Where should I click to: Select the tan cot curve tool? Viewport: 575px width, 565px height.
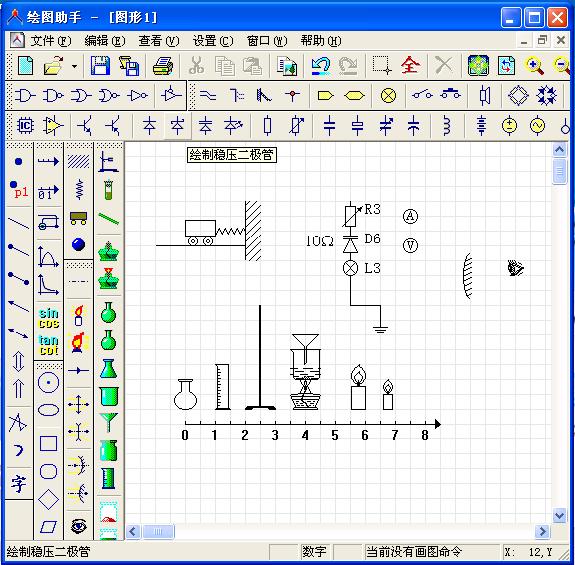pyautogui.click(x=48, y=345)
